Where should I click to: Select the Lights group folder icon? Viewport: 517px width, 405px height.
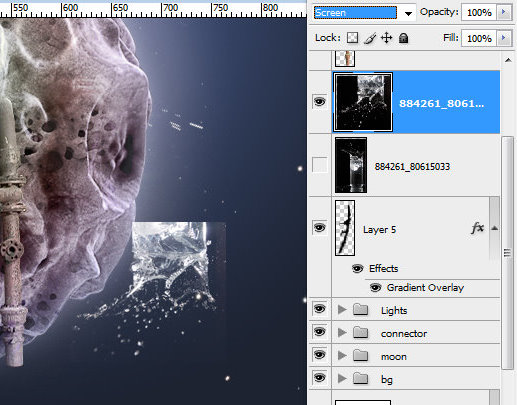(360, 310)
